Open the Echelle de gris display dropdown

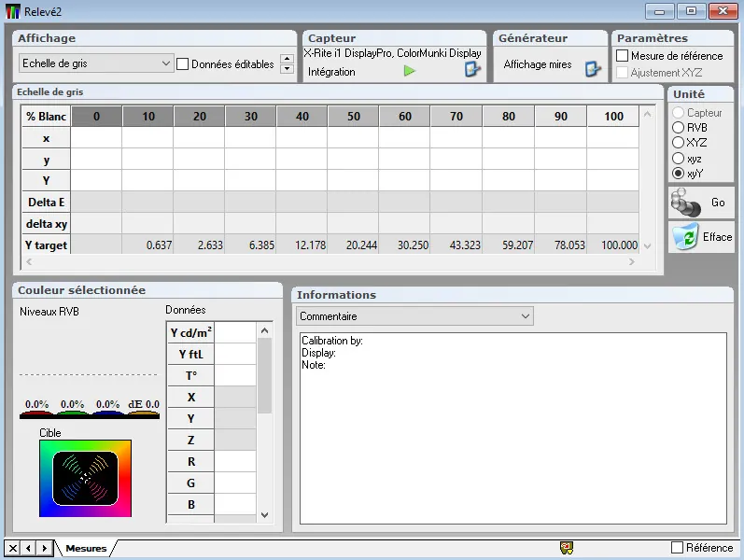96,63
